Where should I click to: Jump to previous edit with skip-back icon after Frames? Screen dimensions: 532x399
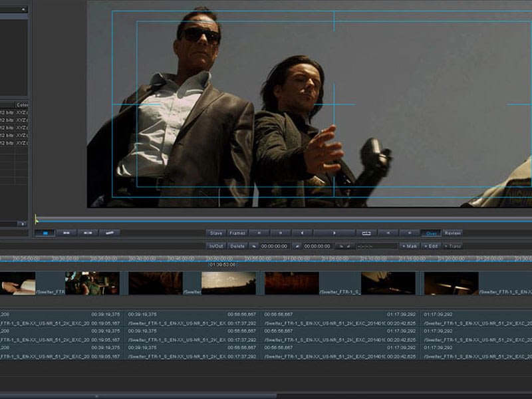(x=259, y=233)
